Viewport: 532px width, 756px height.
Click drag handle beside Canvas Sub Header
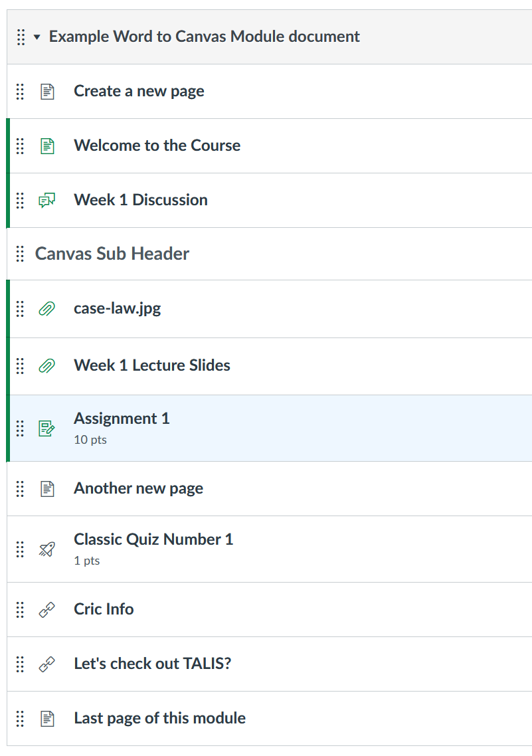coord(20,254)
